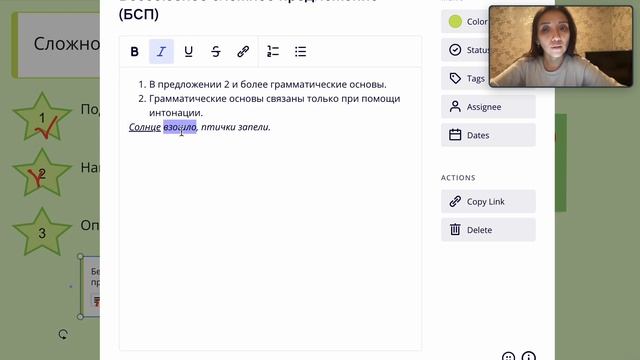
Task: Click the empty area of the text editor
Action: (x=270, y=241)
